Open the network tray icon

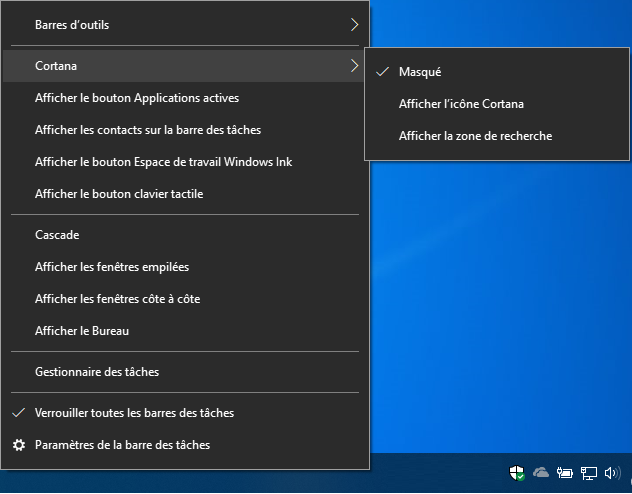588,473
